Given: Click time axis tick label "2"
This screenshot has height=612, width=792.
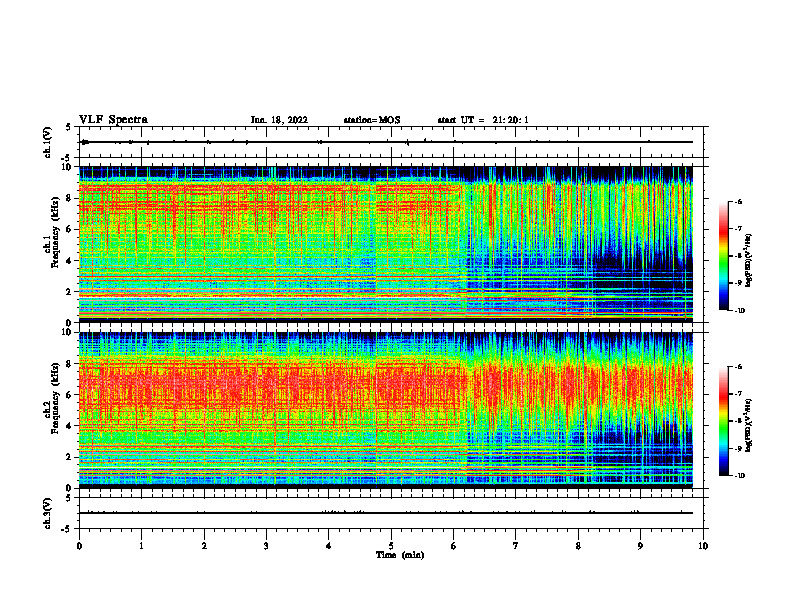Looking at the screenshot, I should click(x=204, y=546).
